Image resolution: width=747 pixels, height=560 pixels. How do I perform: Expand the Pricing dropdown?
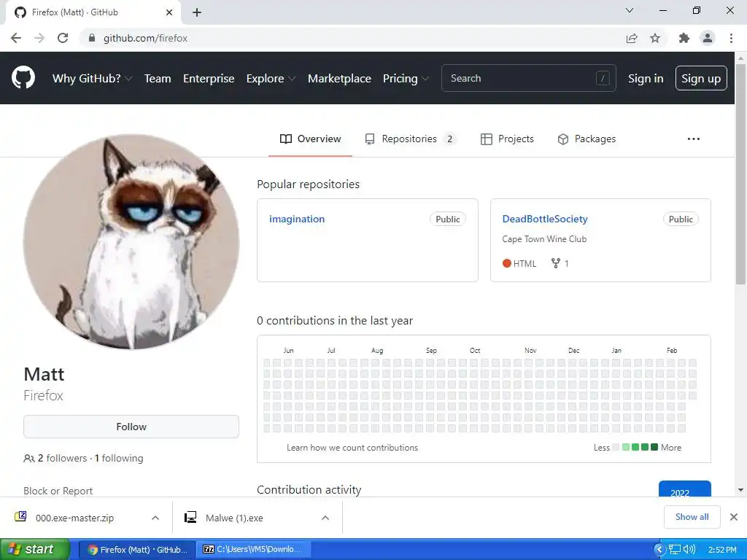pyautogui.click(x=406, y=79)
